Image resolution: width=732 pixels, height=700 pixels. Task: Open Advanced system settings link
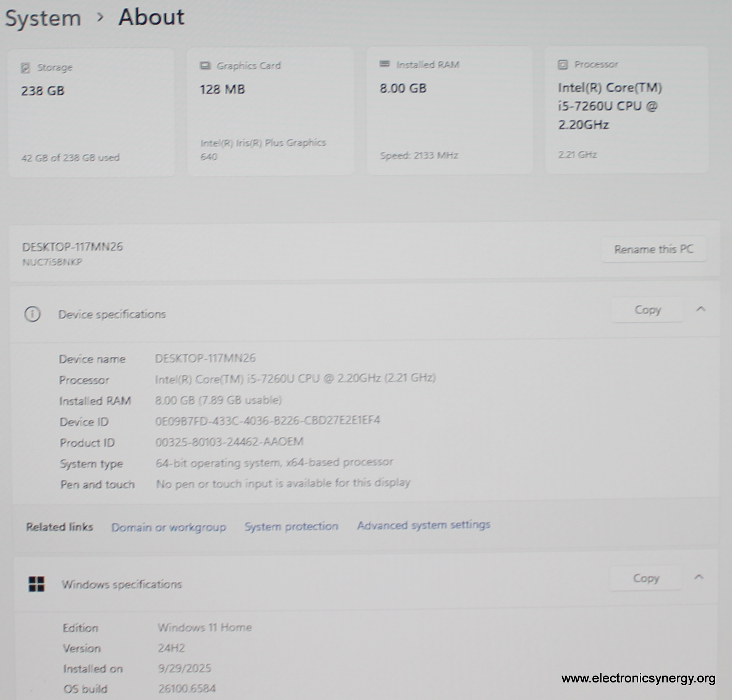(x=423, y=525)
